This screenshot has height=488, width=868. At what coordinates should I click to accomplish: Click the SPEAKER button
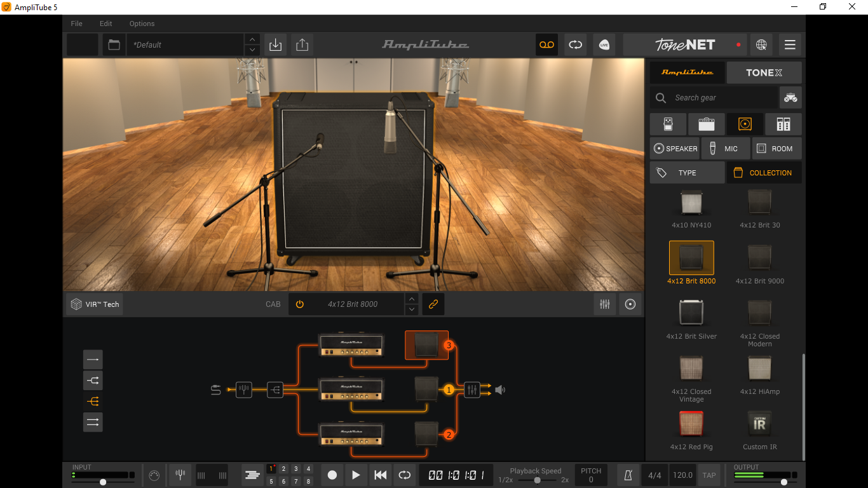pyautogui.click(x=675, y=149)
